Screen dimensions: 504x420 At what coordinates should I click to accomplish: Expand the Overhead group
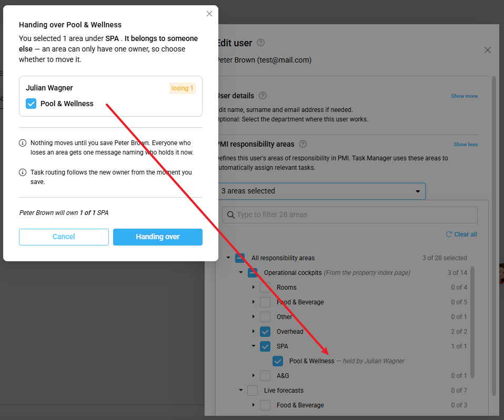pos(253,331)
